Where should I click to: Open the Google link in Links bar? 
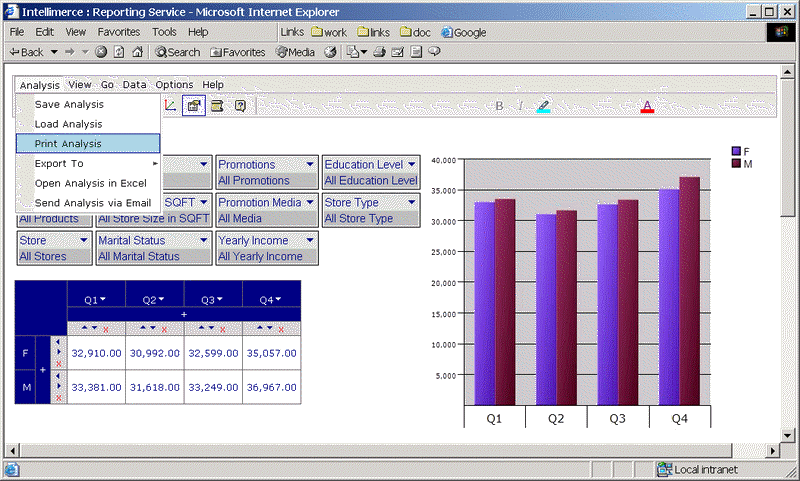[464, 32]
